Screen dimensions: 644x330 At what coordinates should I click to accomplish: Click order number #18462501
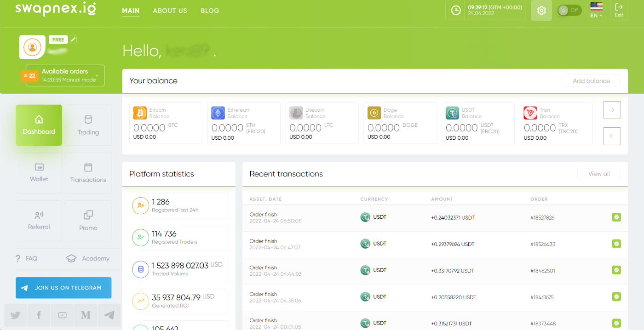point(543,271)
